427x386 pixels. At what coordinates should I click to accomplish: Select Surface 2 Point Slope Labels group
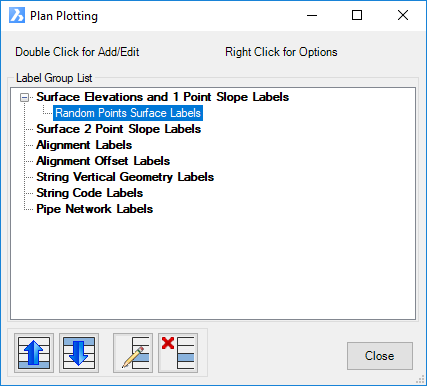119,129
